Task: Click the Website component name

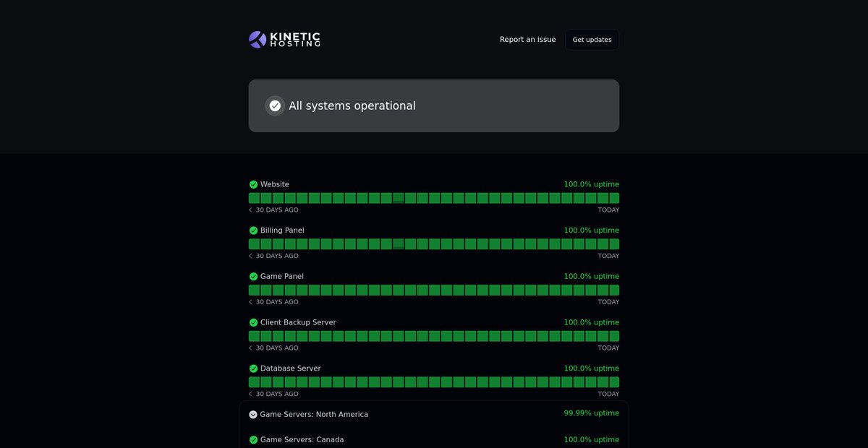Action: [x=275, y=184]
